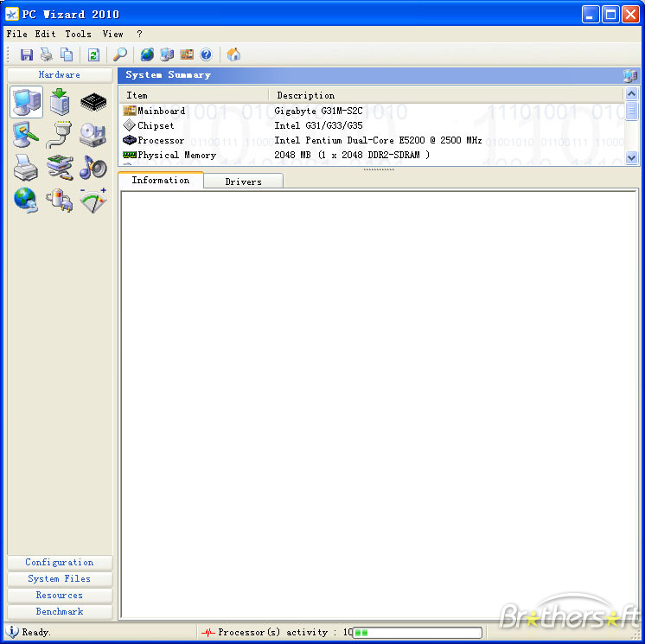The width and height of the screenshot is (645, 644).
Task: Minimize the PC Wizard 2010 window
Action: [x=591, y=15]
